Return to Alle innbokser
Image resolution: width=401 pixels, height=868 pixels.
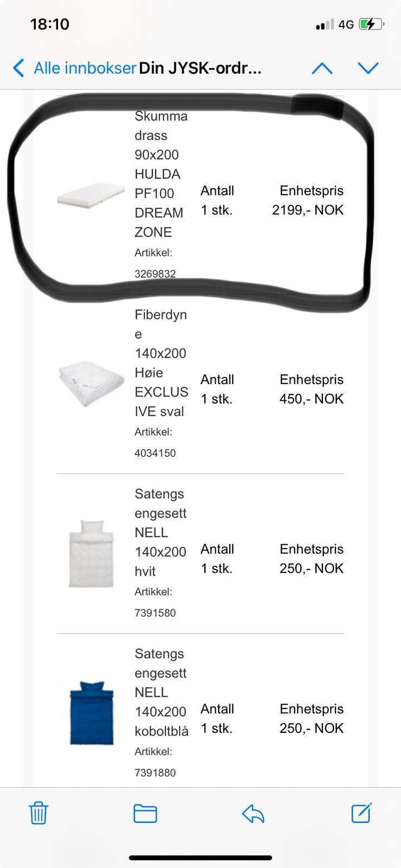click(x=85, y=68)
